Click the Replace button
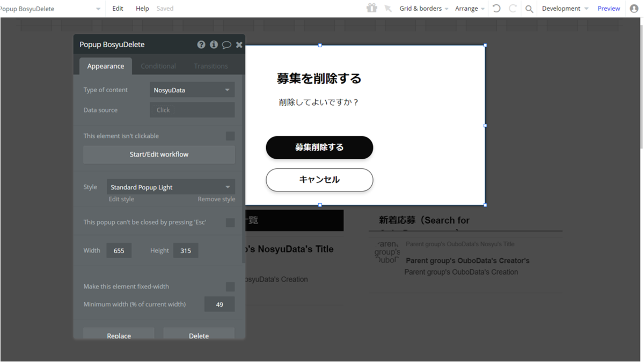This screenshot has width=644, height=362. click(x=119, y=335)
